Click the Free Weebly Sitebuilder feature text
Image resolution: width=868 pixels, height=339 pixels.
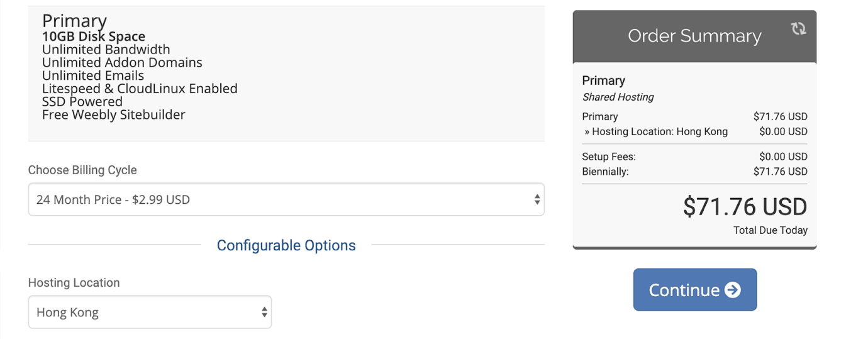(x=114, y=114)
